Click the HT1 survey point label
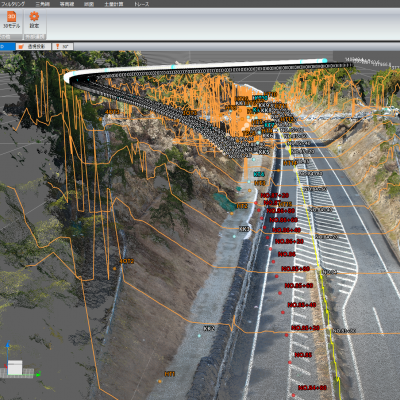This screenshot has width=400, height=400. [170, 374]
